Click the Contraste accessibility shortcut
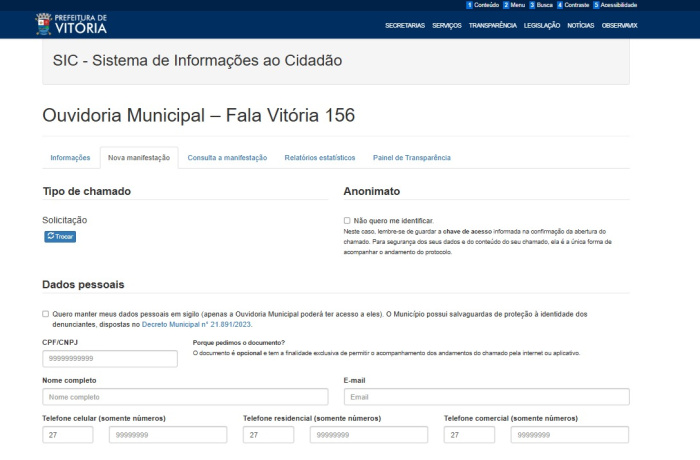 tap(573, 5)
